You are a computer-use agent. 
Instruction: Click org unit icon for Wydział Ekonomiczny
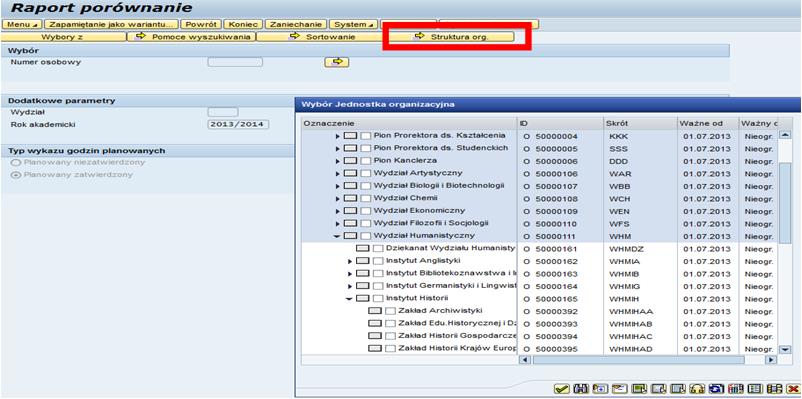pos(350,211)
